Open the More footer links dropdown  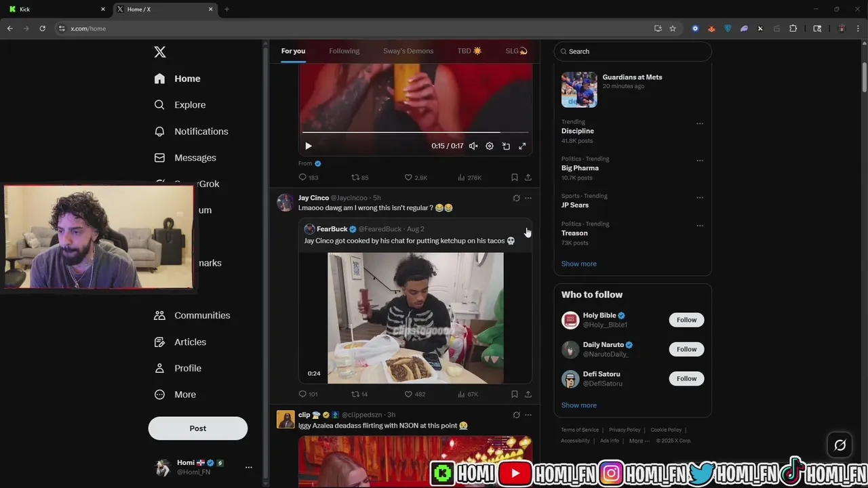[x=639, y=441]
